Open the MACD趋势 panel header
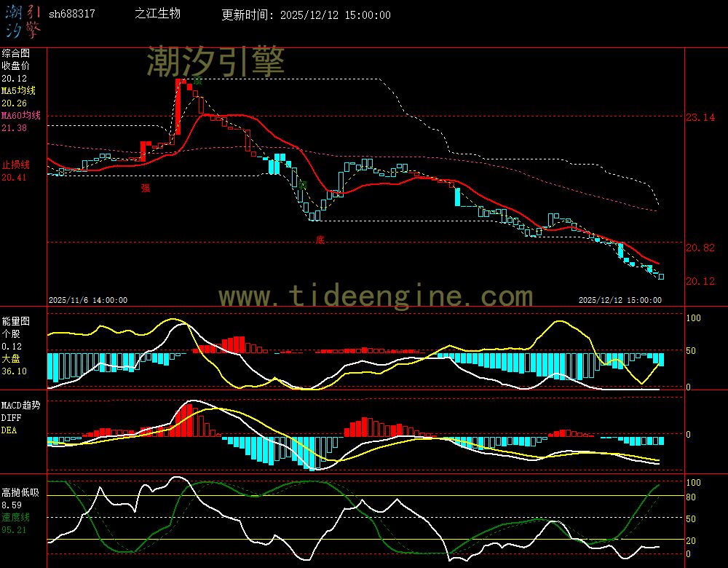Image resolution: width=728 pixels, height=568 pixels. pos(21,404)
